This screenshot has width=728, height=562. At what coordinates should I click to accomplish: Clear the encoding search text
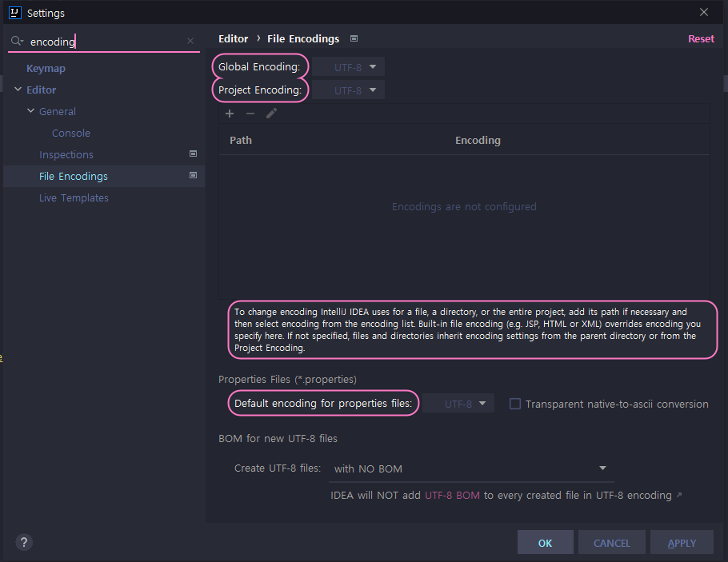tap(190, 41)
